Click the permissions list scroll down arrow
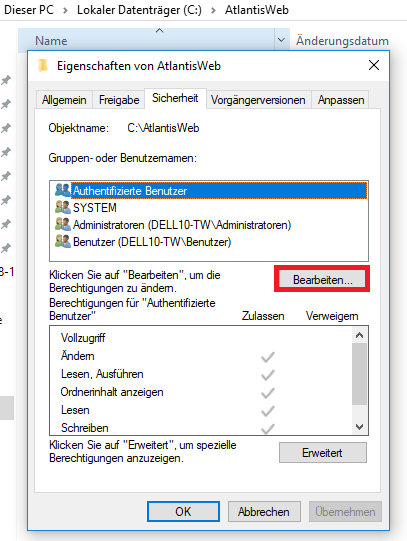The height and width of the screenshot is (541, 407). [359, 427]
